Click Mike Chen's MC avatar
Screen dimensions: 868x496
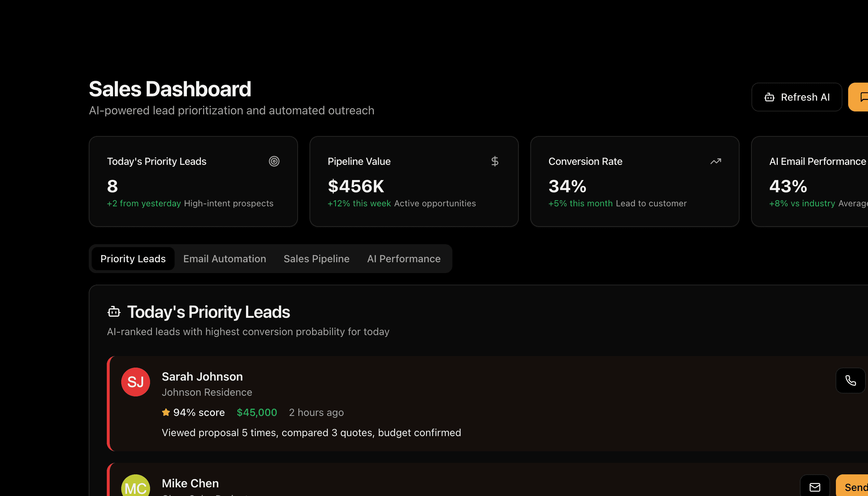[136, 486]
